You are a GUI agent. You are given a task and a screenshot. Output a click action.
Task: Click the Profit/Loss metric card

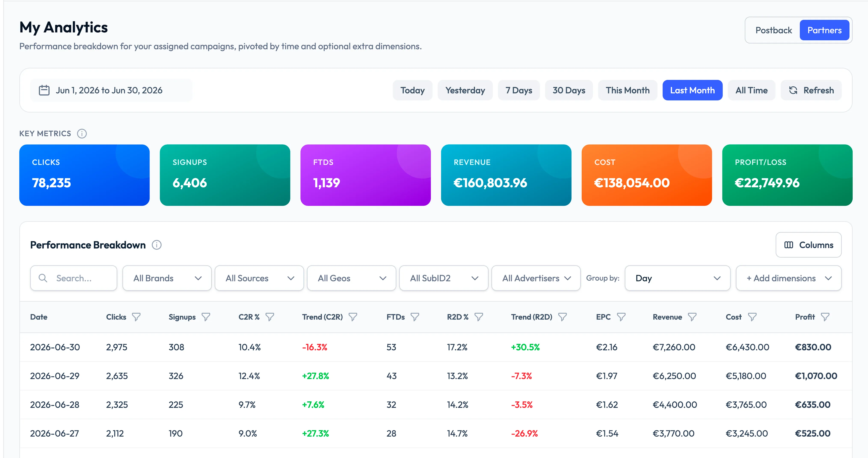788,175
